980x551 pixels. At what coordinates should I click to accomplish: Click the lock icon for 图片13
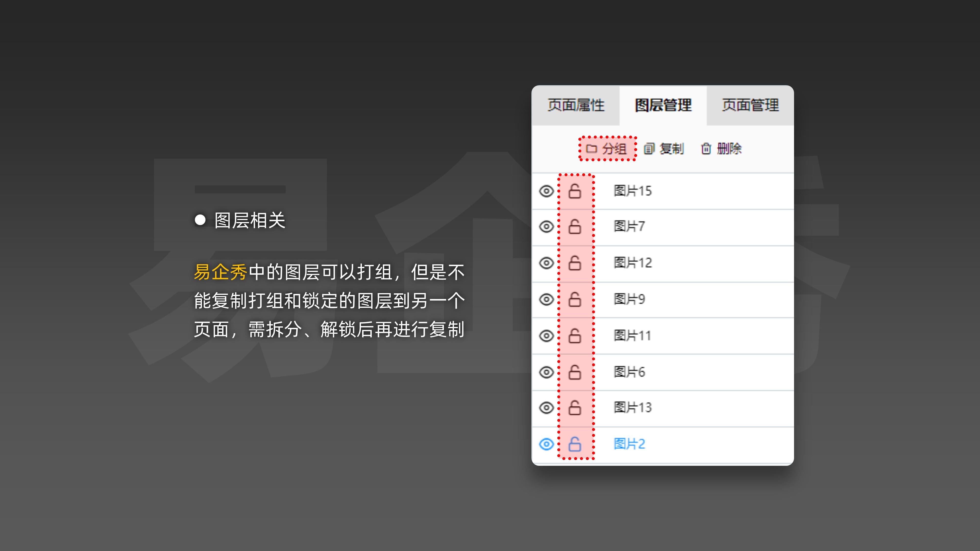click(x=575, y=408)
